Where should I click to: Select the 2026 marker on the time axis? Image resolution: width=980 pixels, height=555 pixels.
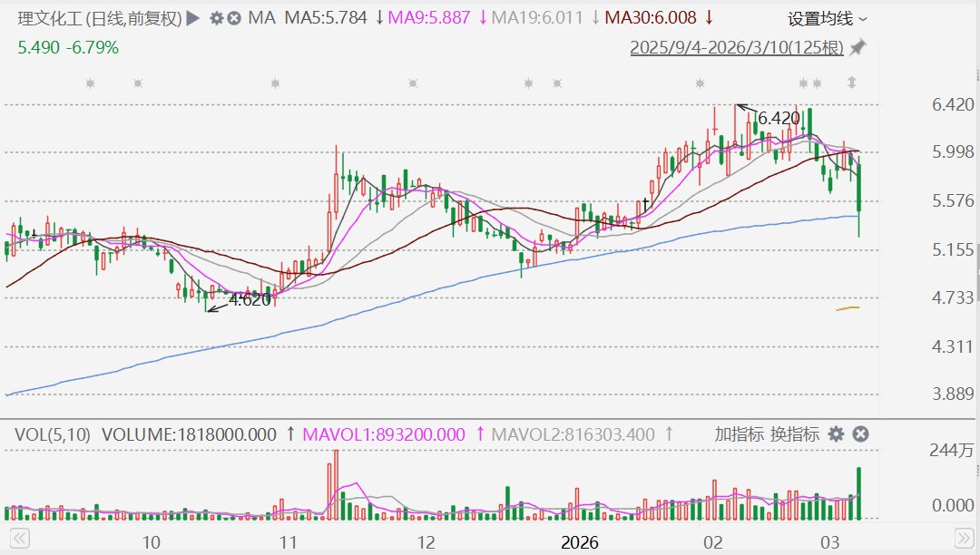[x=579, y=542]
